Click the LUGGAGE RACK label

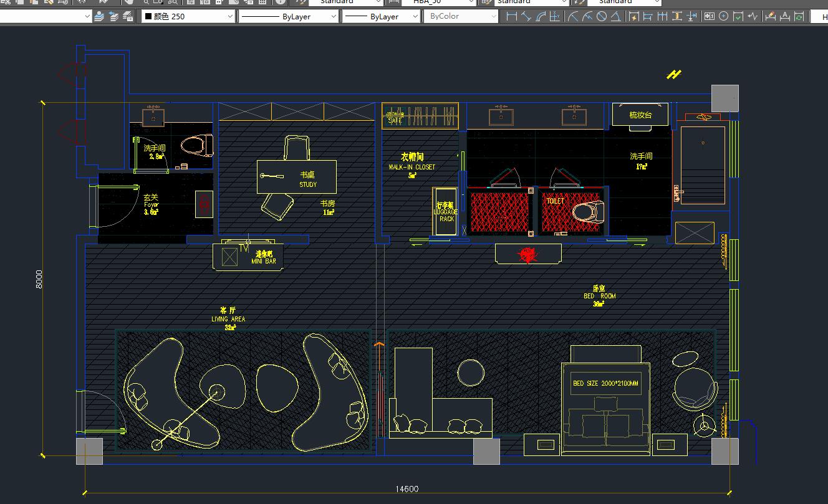pos(446,216)
